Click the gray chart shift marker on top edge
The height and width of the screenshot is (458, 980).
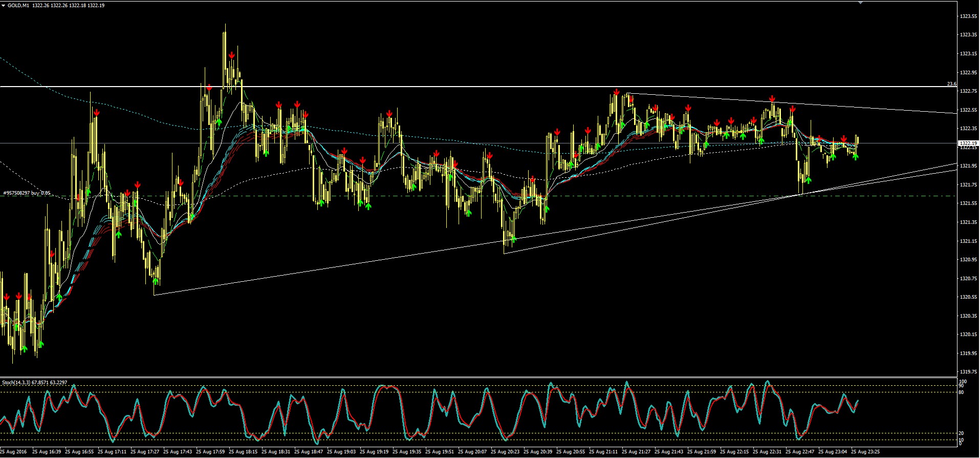[x=860, y=3]
